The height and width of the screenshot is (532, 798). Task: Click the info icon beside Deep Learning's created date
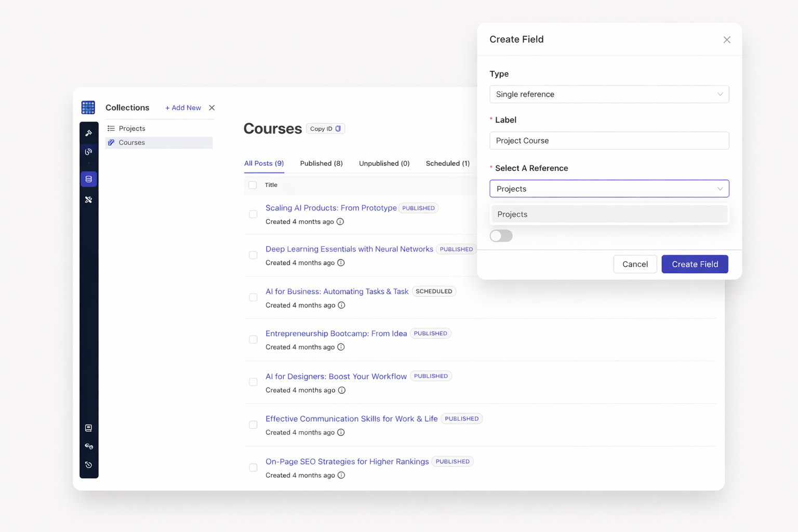coord(341,263)
